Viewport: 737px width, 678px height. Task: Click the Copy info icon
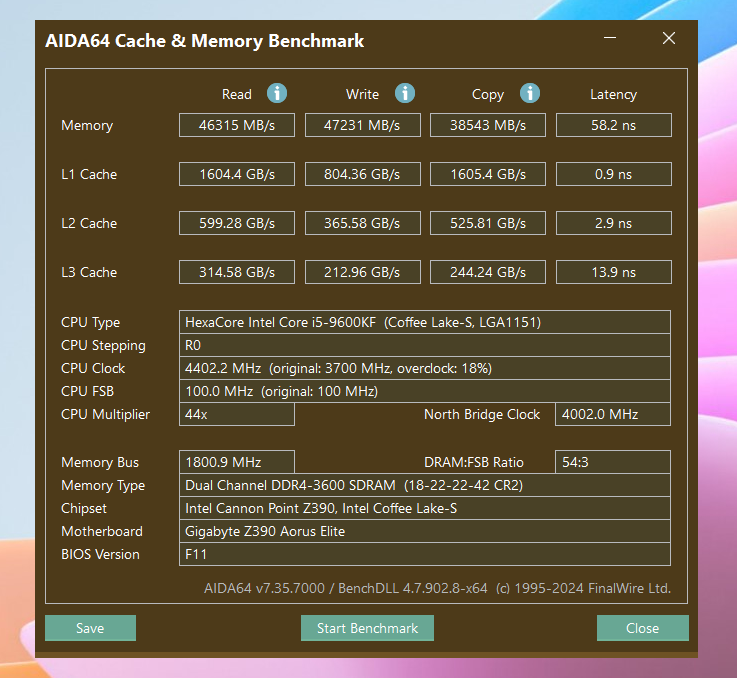point(530,93)
